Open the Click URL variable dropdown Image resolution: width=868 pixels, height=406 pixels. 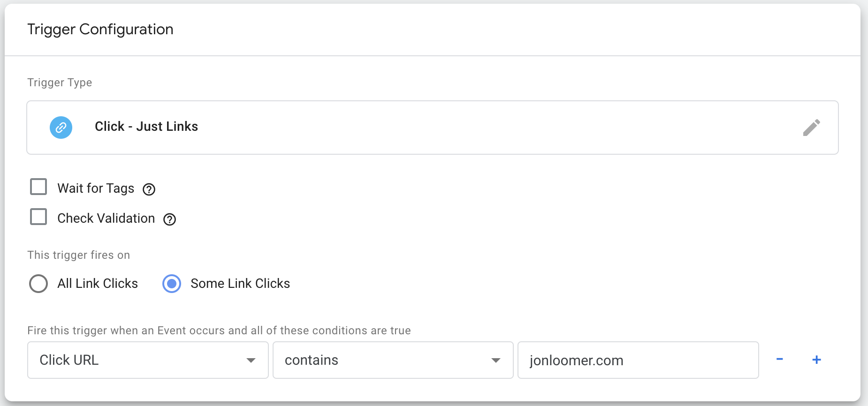148,360
